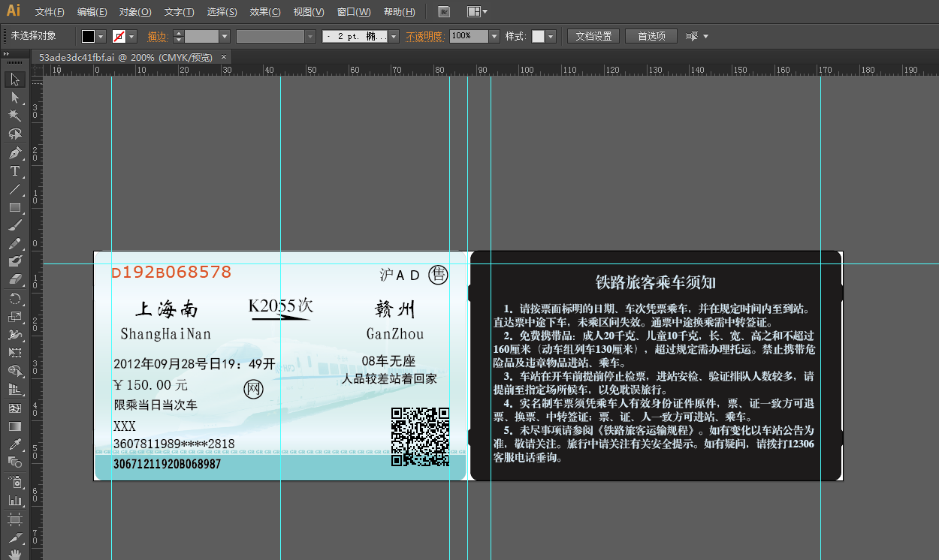Screen dimensions: 939x560
Task: Click the 100% opacity input field
Action: coord(469,36)
